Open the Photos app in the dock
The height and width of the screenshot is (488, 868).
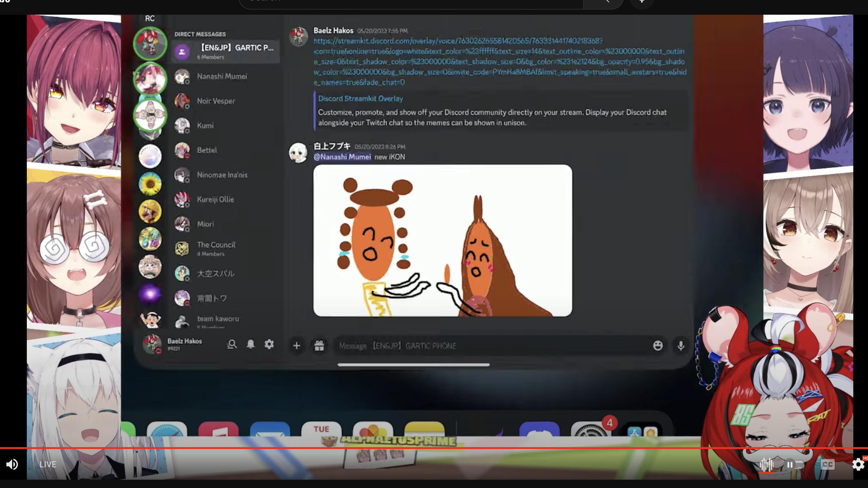[373, 429]
